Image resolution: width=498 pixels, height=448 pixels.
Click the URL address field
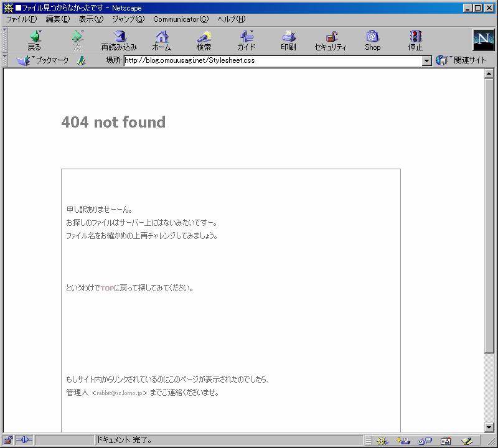coord(273,60)
